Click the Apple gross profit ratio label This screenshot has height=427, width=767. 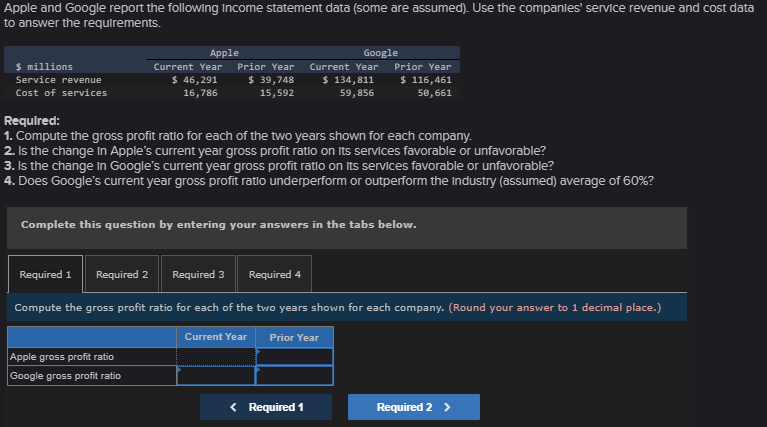[62, 357]
